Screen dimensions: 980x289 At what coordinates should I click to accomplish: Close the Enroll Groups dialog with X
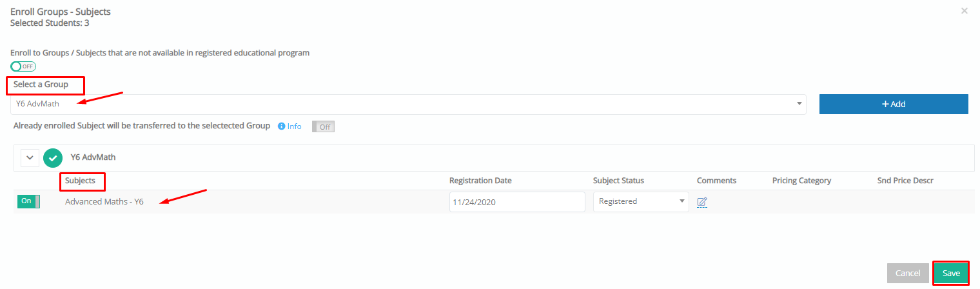click(x=965, y=11)
